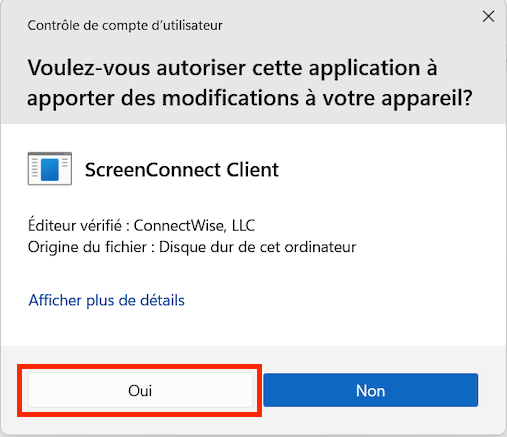507x437 pixels.
Task: Choose Non to deny the changes
Action: (x=370, y=390)
